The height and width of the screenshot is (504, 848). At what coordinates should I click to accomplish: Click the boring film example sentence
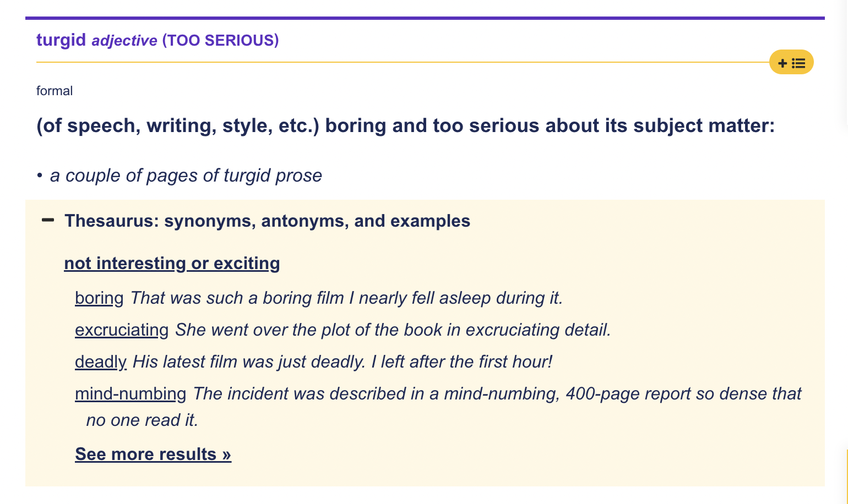click(347, 298)
